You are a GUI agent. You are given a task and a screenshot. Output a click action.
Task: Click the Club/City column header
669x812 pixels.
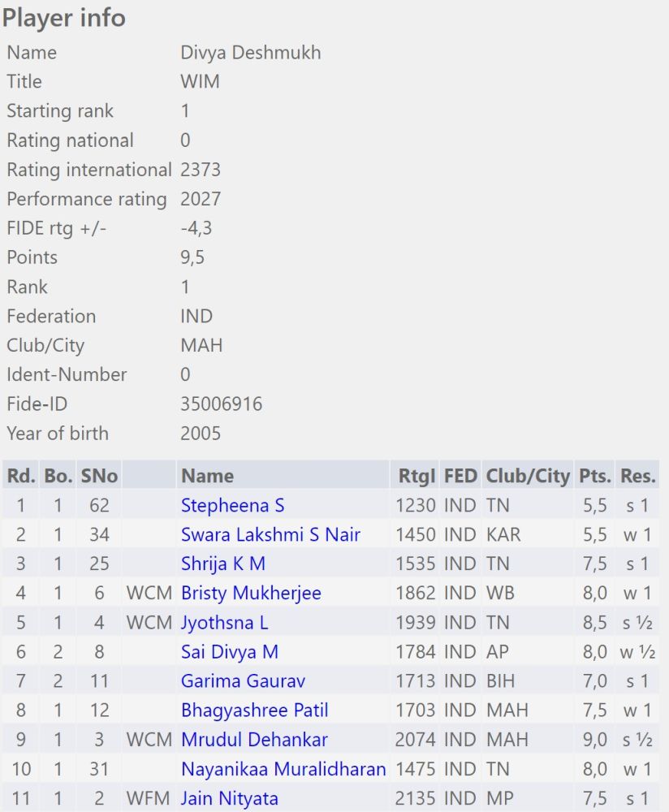(x=528, y=476)
